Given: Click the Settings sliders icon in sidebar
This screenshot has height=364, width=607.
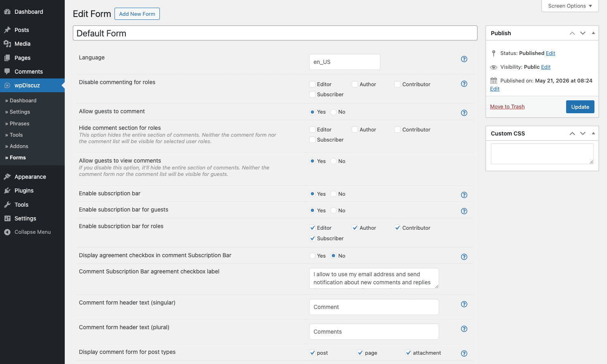Looking at the screenshot, I should [x=7, y=218].
